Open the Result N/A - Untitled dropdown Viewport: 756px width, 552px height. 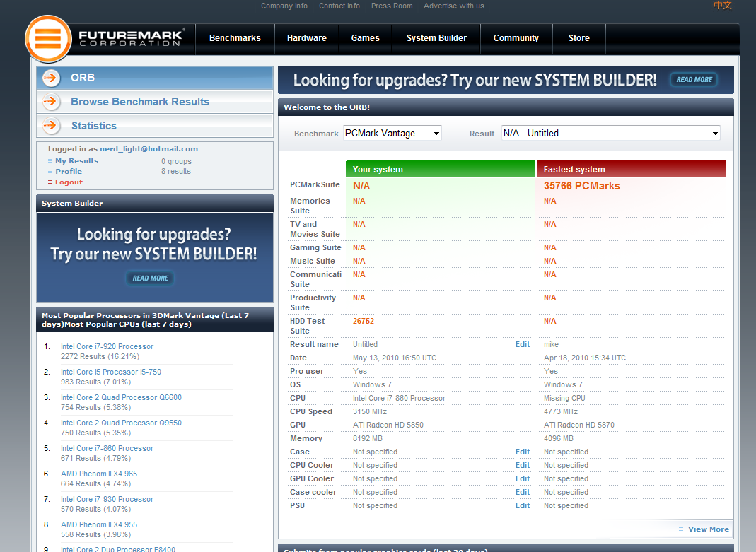point(611,134)
